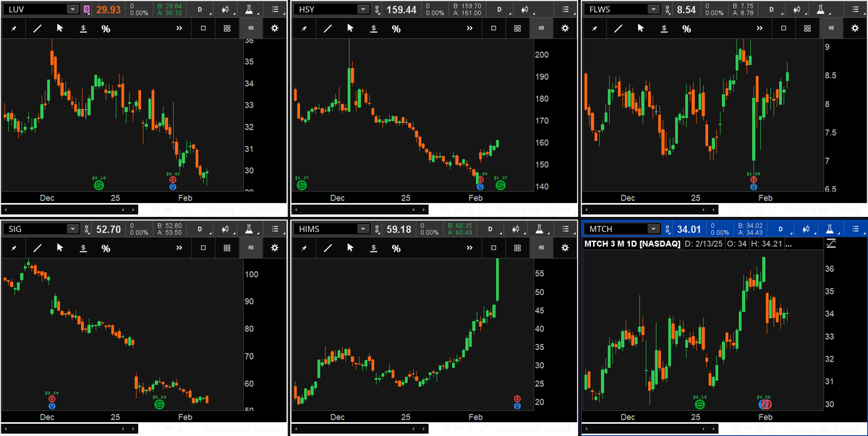This screenshot has height=436, width=868.
Task: Open the chart grid layout icon in HSY chart
Action: (517, 28)
